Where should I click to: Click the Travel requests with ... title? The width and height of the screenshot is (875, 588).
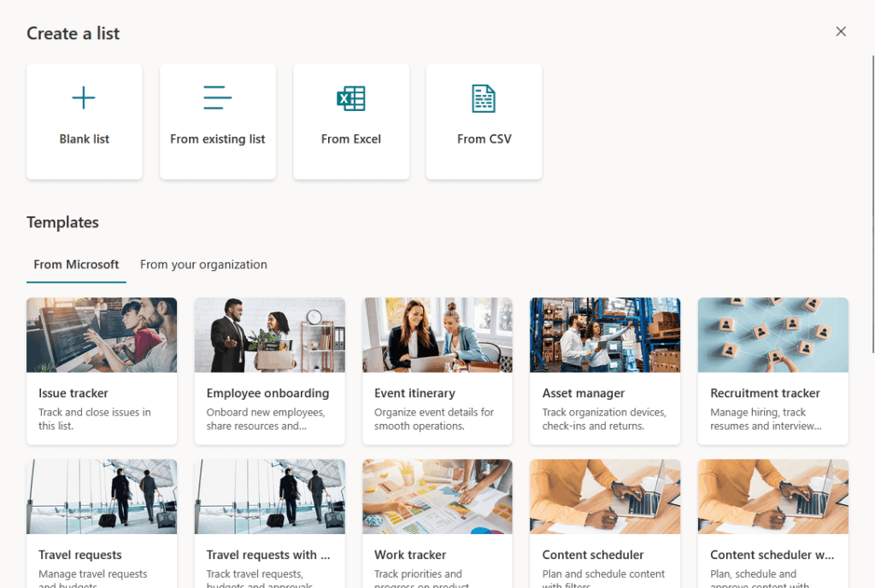(x=268, y=555)
